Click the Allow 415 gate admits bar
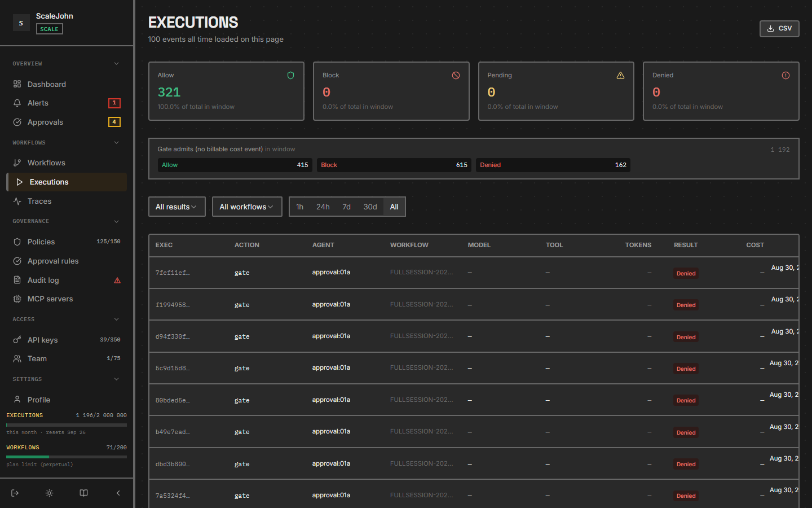812x508 pixels. click(x=235, y=165)
